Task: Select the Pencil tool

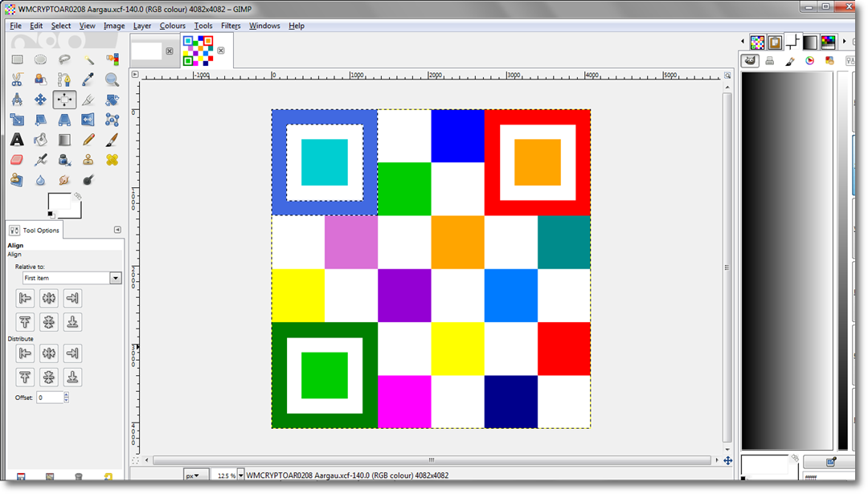Action: (x=88, y=140)
